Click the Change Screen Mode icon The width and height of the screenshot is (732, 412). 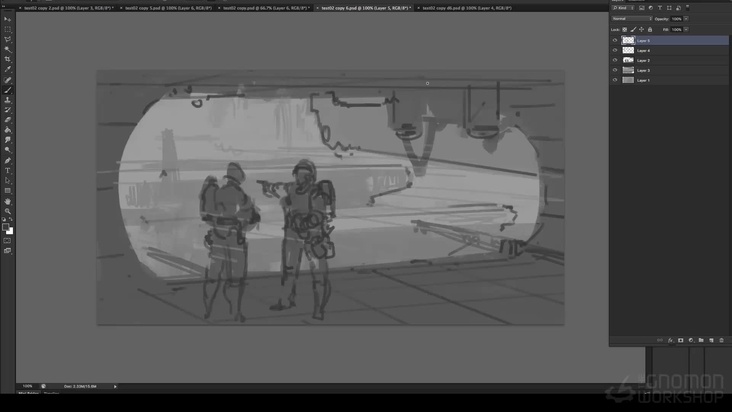[7, 251]
